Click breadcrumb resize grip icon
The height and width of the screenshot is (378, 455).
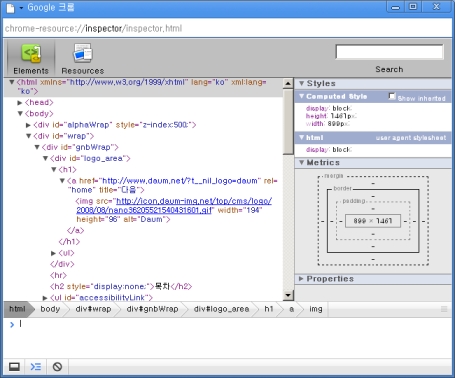pyautogui.click(x=444, y=309)
